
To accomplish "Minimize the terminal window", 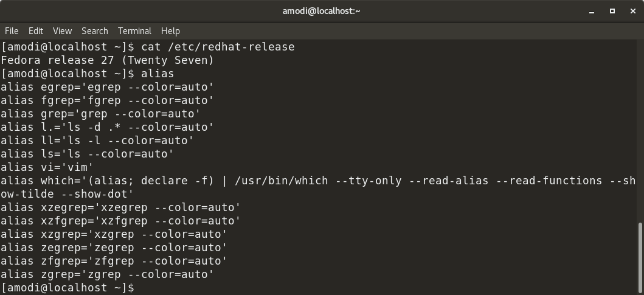I will click(591, 11).
